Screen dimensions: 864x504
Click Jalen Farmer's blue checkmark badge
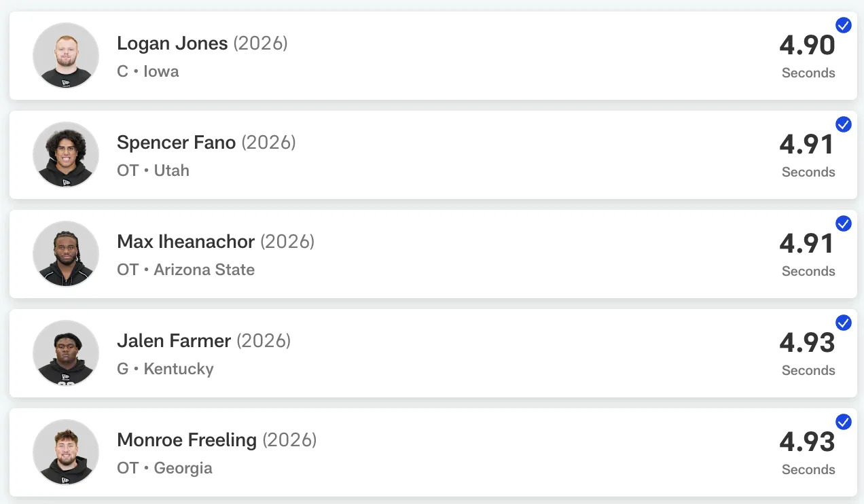pos(843,323)
